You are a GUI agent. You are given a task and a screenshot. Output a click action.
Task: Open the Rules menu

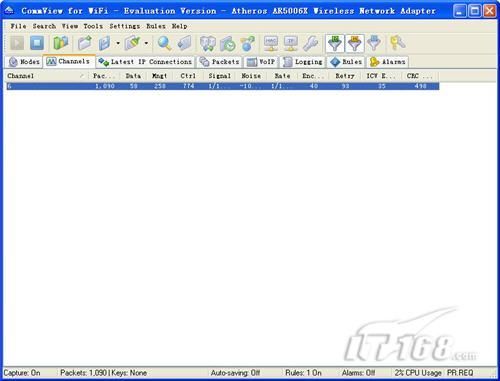[x=156, y=26]
